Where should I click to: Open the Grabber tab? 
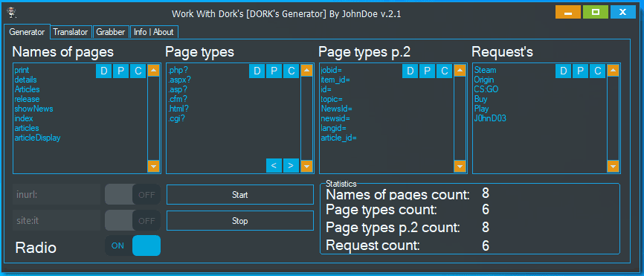click(x=111, y=32)
